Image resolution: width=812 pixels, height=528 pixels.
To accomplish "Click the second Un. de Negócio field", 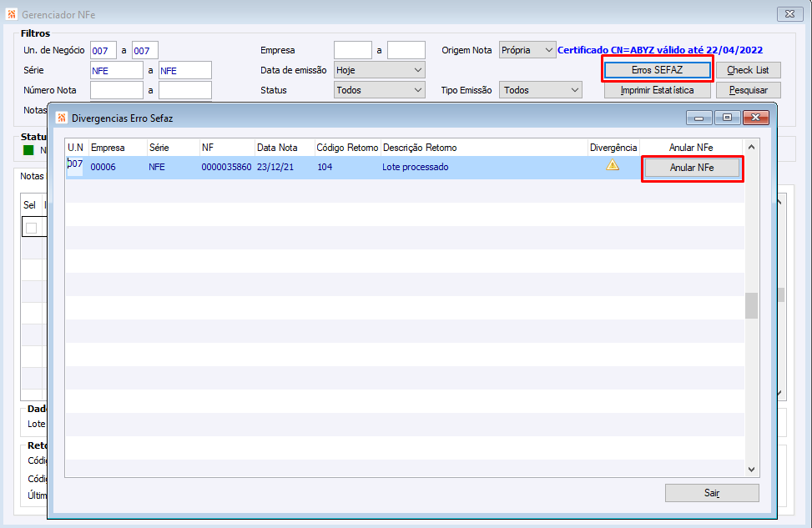I will [144, 51].
